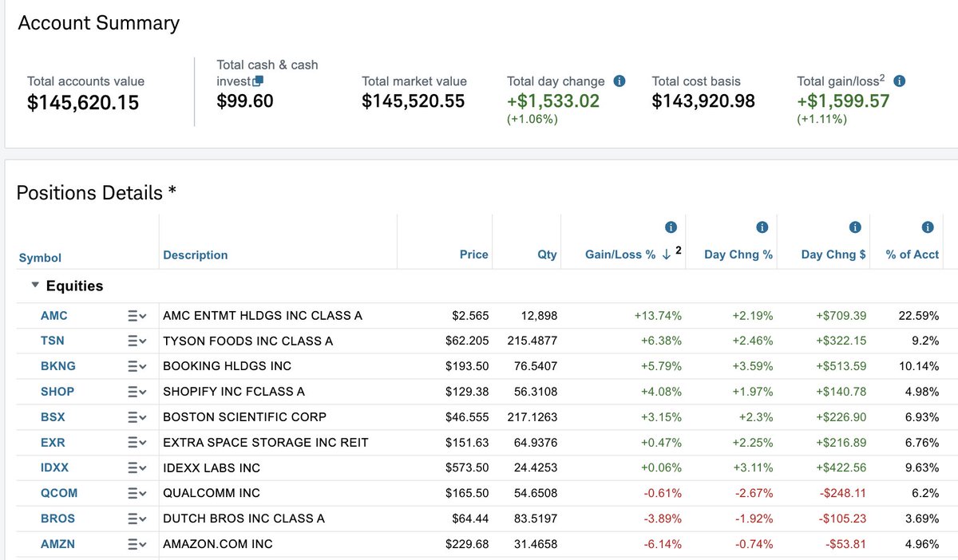Viewport: 958px width, 560px height.
Task: Sort by Gain/Loss % column header
Action: pyautogui.click(x=620, y=254)
